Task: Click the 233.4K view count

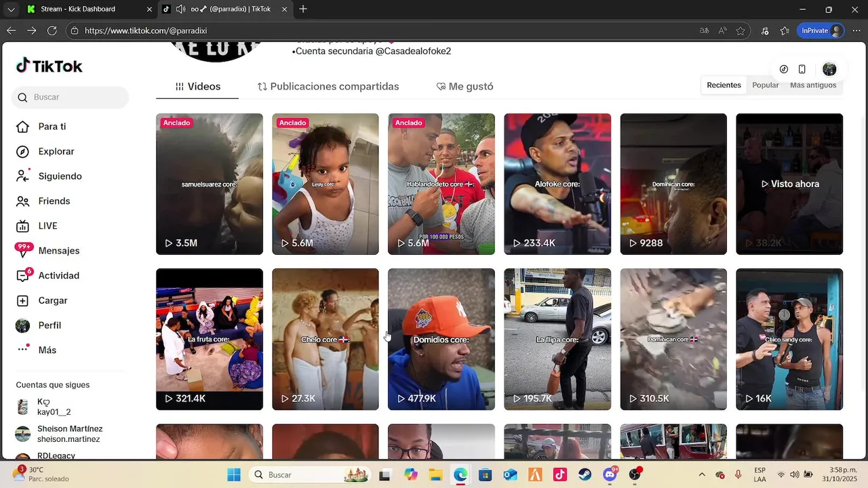Action: tap(534, 243)
